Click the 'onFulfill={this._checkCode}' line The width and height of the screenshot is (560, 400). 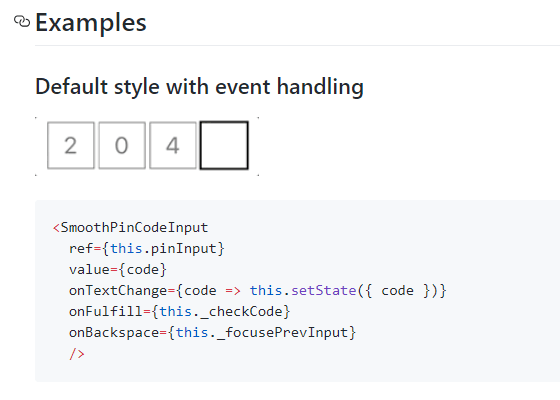pos(179,312)
